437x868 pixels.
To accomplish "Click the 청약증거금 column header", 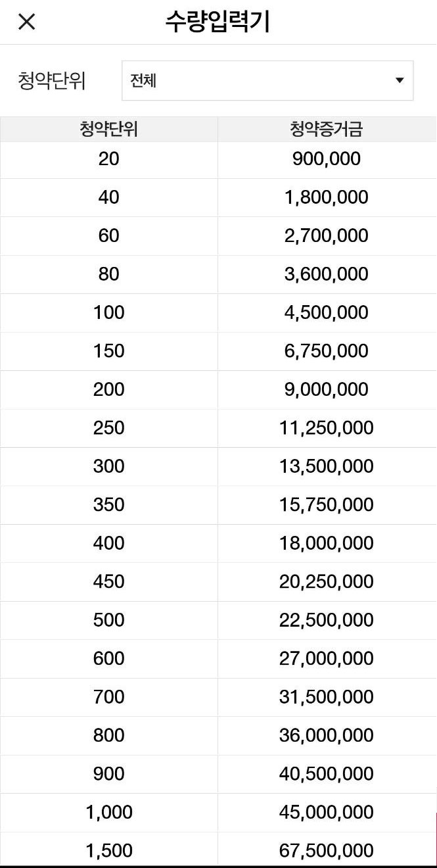I will tap(326, 129).
